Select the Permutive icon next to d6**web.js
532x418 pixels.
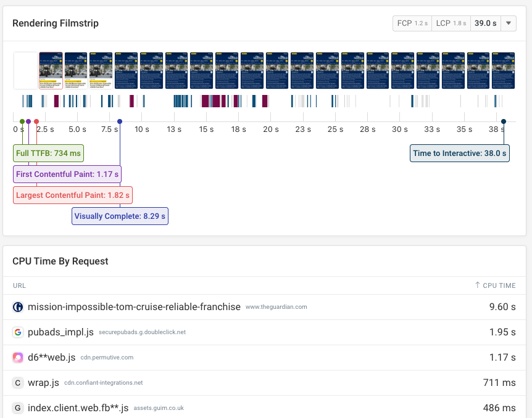pos(17,357)
